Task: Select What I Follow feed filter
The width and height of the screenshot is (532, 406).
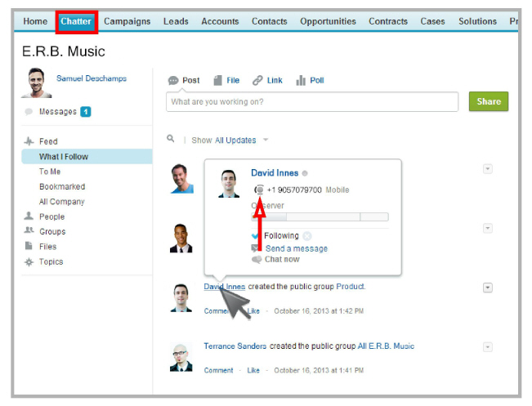Action: coord(87,156)
